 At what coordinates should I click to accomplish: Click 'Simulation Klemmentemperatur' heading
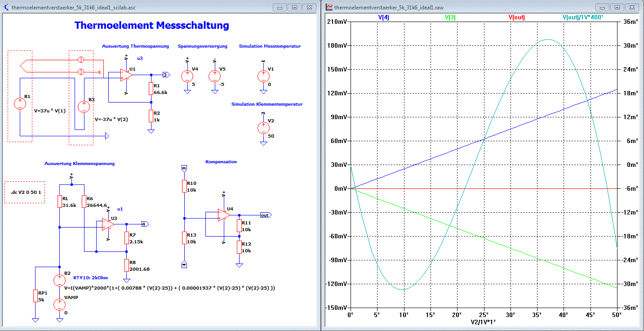pyautogui.click(x=267, y=104)
